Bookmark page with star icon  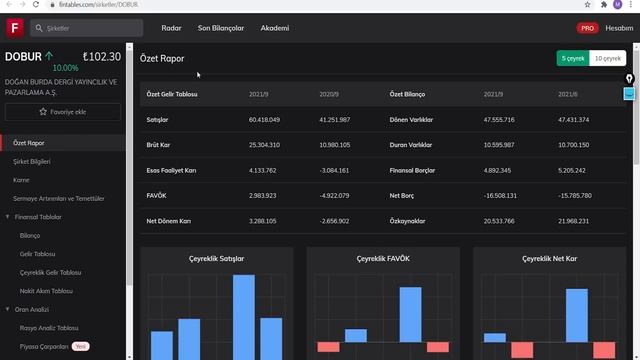tap(587, 4)
